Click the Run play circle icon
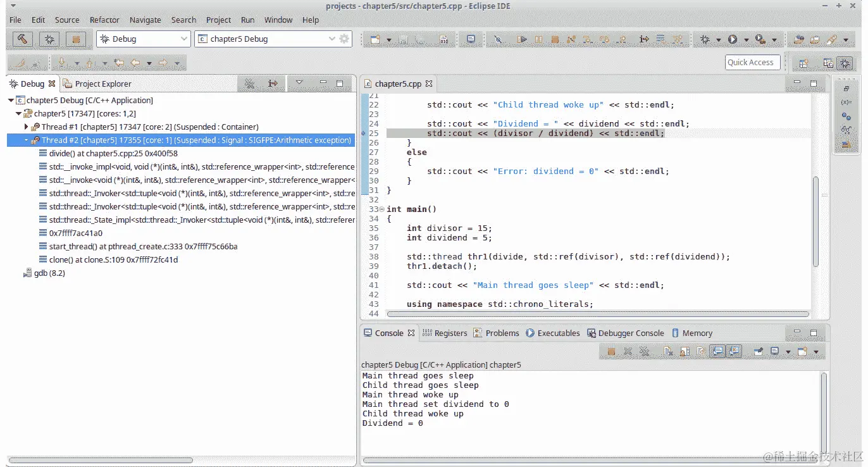Image resolution: width=868 pixels, height=467 pixels. (733, 39)
